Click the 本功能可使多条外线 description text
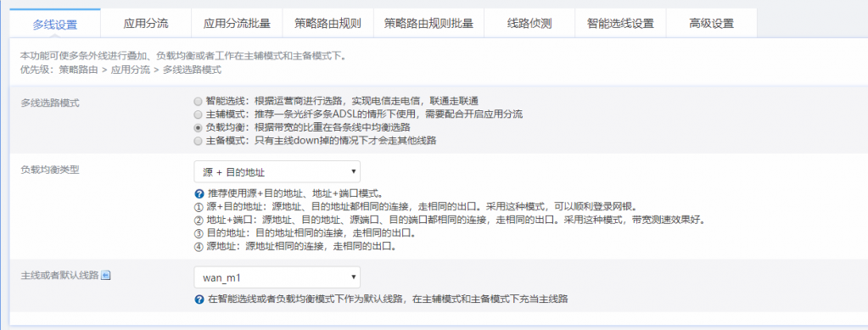The height and width of the screenshot is (330, 868). coord(183,56)
